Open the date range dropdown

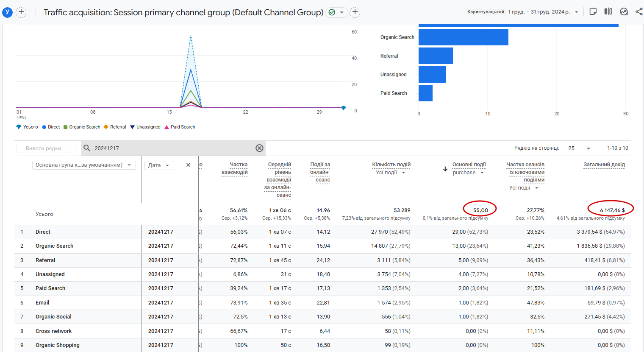pyautogui.click(x=543, y=12)
